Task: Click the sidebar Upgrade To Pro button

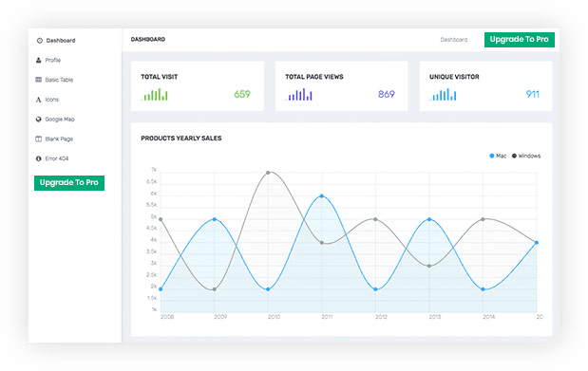Action: (69, 183)
